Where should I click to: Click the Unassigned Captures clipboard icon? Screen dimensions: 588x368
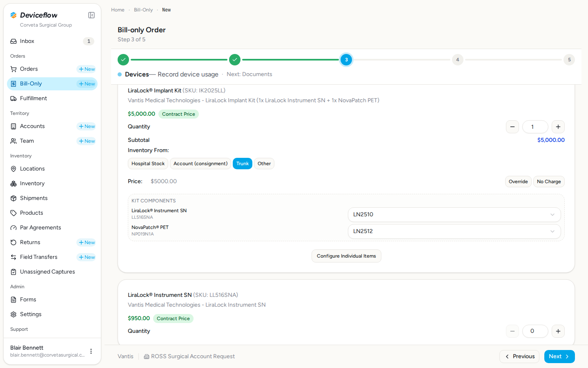tap(13, 272)
